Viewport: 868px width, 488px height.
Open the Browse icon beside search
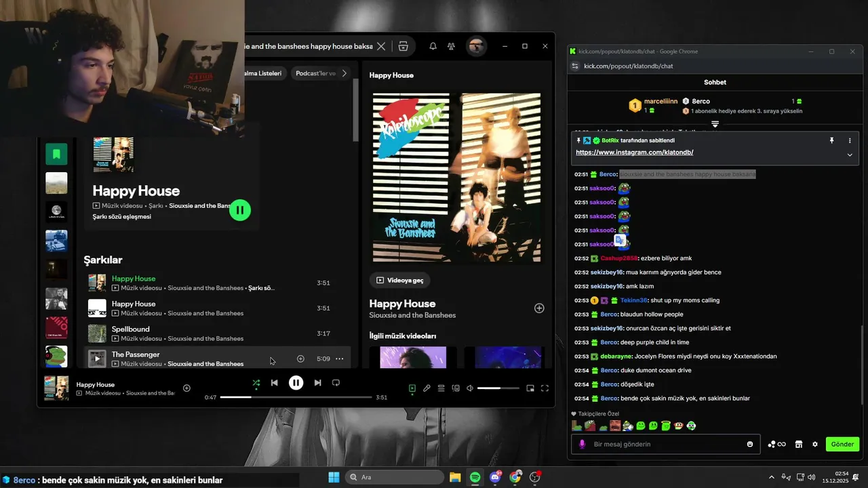pyautogui.click(x=403, y=46)
